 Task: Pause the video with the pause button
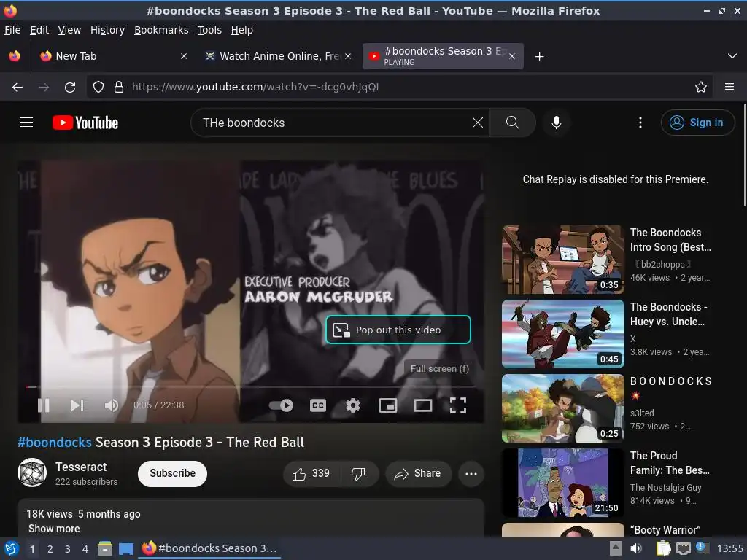point(43,405)
